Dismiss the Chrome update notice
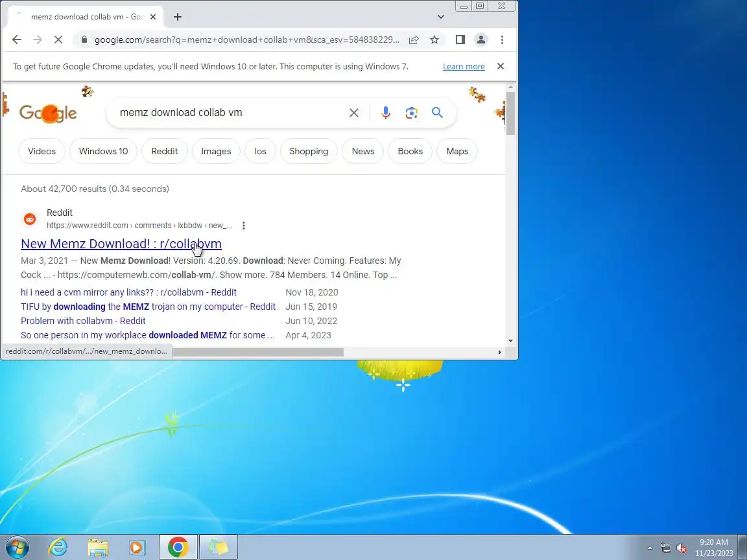The width and height of the screenshot is (747, 560). coord(500,66)
